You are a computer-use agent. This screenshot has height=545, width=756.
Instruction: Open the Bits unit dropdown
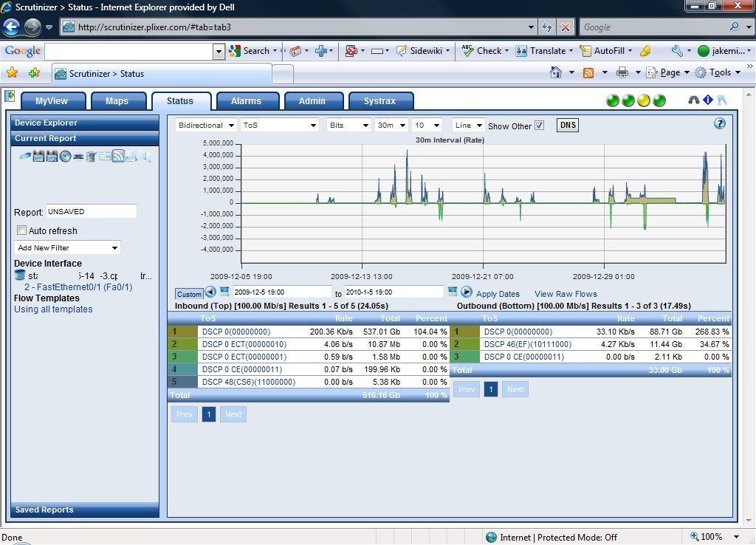click(348, 126)
